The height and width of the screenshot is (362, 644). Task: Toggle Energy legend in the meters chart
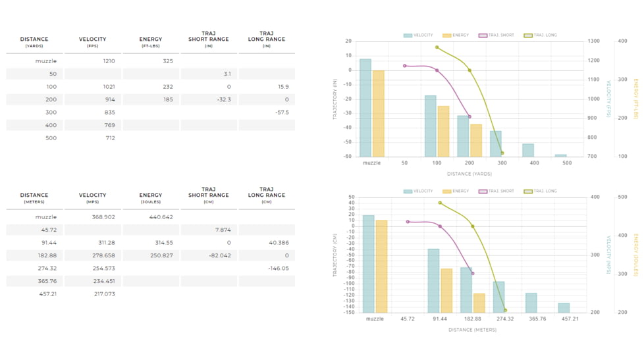pyautogui.click(x=456, y=192)
